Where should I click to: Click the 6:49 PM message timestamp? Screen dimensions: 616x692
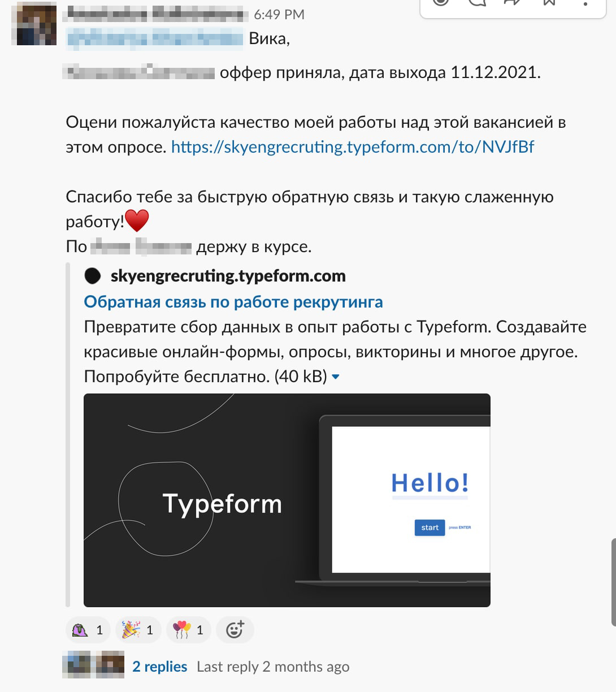(x=279, y=14)
